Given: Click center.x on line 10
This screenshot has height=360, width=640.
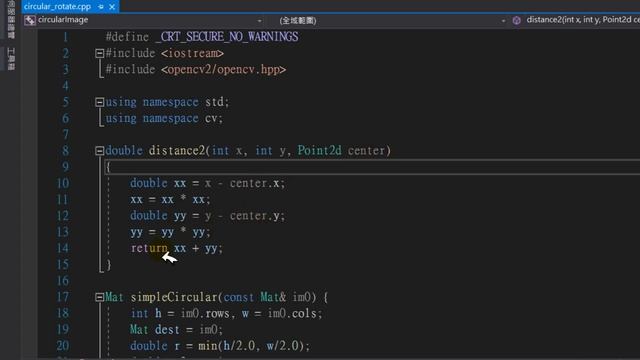Looking at the screenshot, I should click(x=254, y=184).
